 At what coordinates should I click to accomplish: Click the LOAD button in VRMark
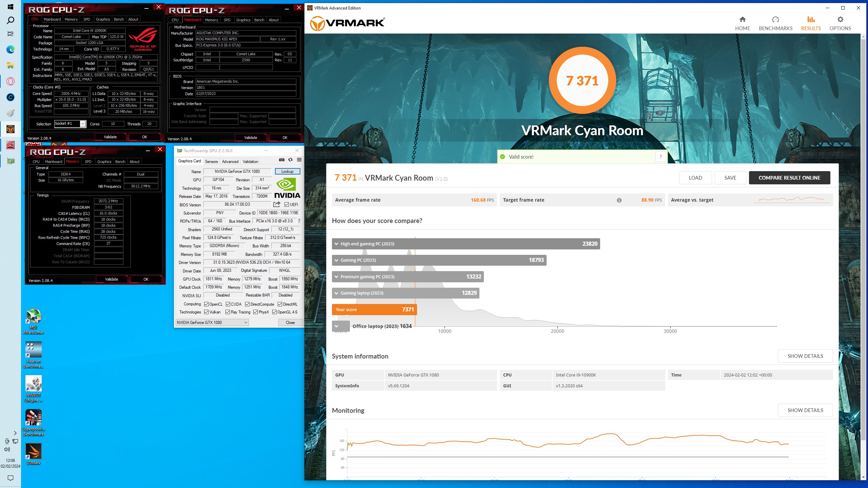pyautogui.click(x=695, y=178)
